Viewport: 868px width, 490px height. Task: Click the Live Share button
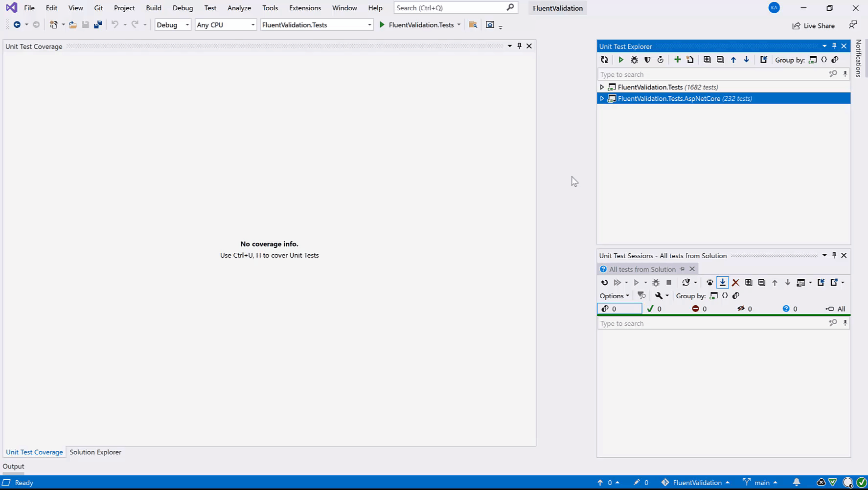[x=813, y=26]
